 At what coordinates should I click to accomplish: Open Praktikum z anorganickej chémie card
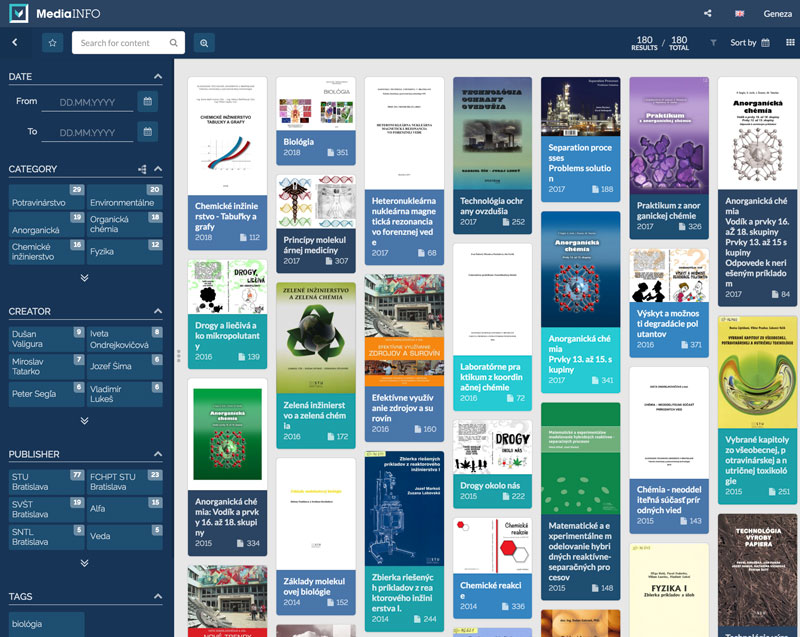click(x=669, y=158)
